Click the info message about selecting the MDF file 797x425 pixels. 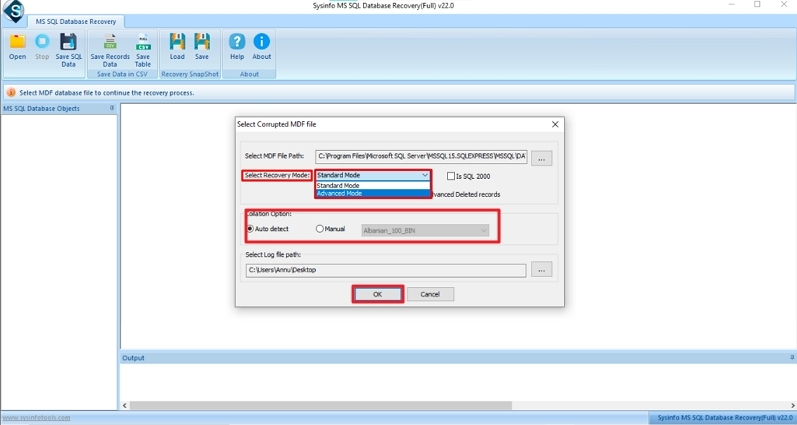click(106, 93)
